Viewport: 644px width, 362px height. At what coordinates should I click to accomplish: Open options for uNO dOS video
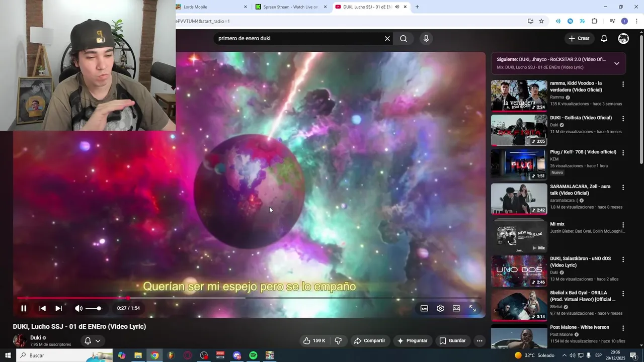[623, 259]
